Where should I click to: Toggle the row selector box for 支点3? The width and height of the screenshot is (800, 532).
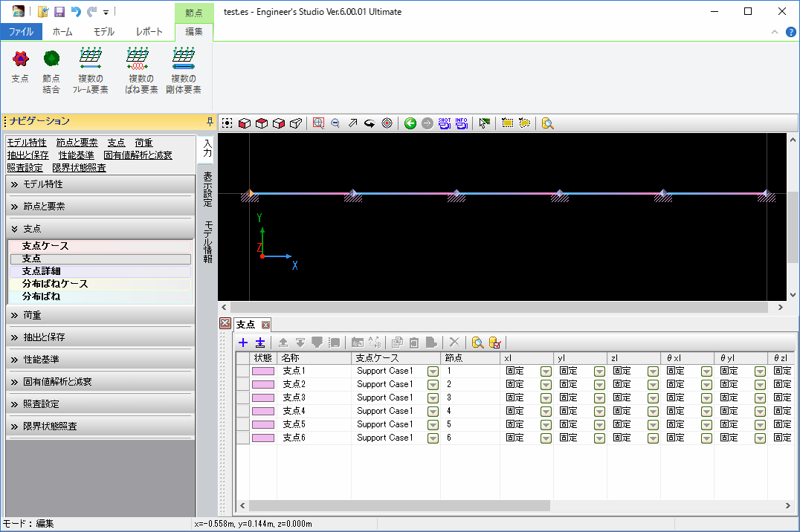(242, 398)
